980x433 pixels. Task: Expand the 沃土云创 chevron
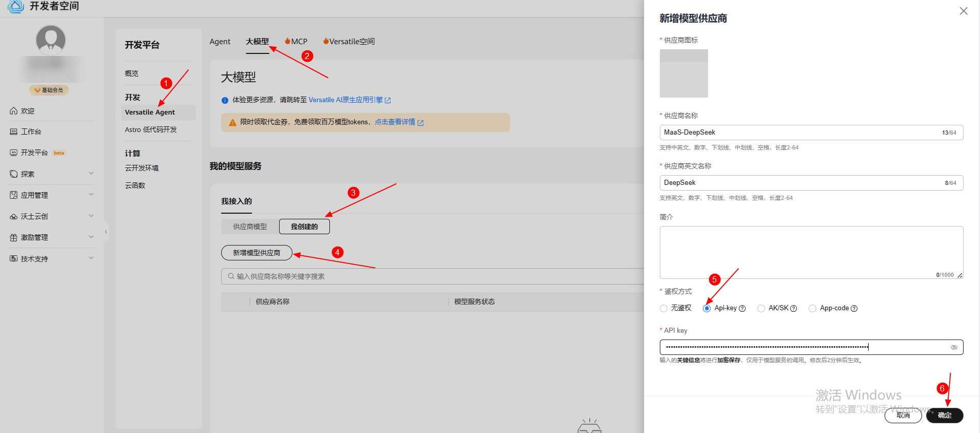[91, 216]
